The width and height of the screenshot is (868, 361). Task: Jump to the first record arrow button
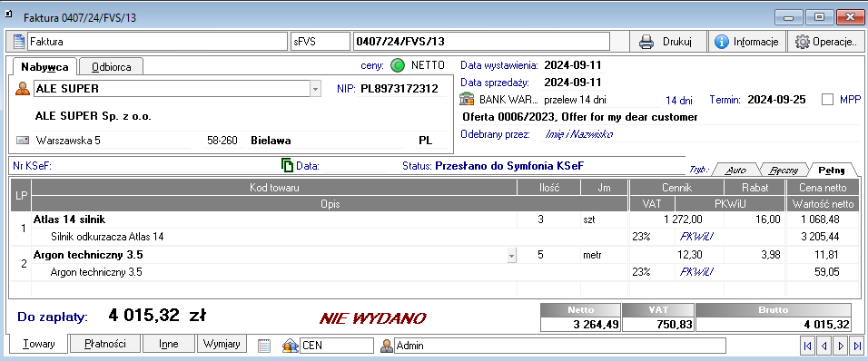point(807,346)
